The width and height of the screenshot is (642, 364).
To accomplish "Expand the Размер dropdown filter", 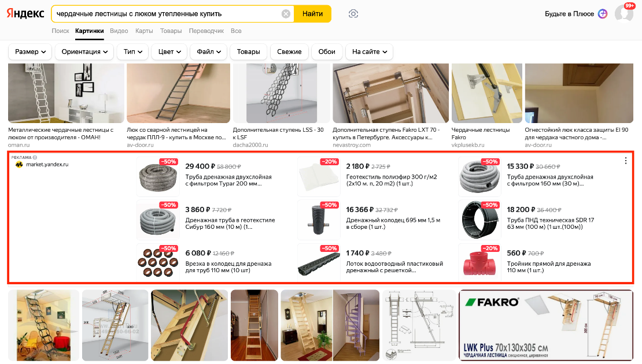I will (30, 51).
